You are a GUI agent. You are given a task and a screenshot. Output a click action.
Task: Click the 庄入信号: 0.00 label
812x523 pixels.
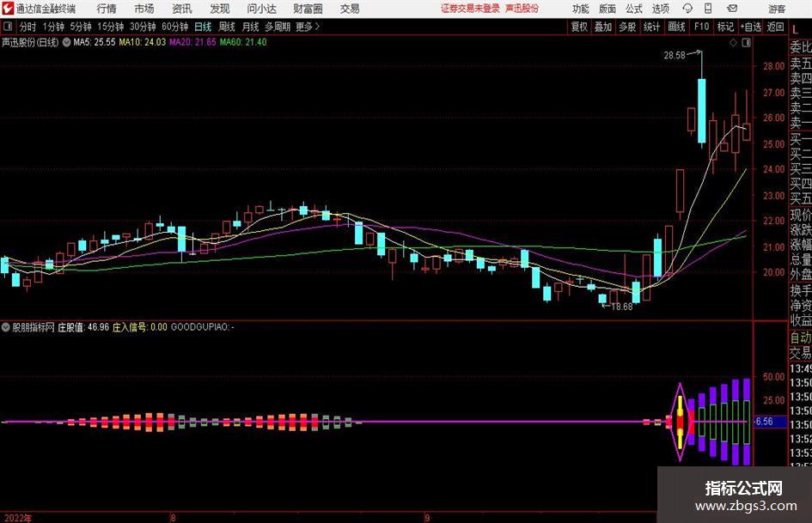pyautogui.click(x=140, y=327)
